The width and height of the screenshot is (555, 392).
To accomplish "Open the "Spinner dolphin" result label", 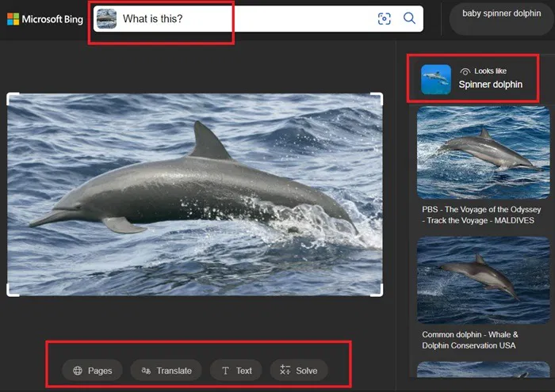I will pos(490,85).
